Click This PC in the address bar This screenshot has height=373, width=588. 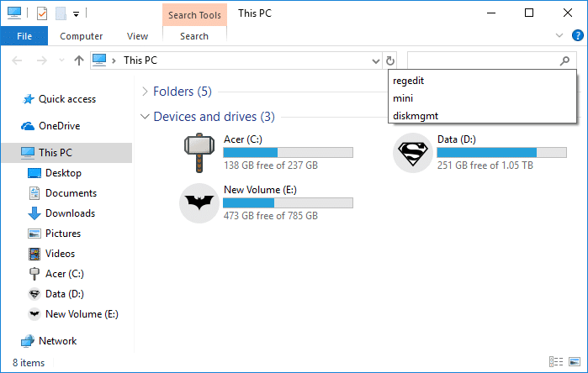click(140, 60)
